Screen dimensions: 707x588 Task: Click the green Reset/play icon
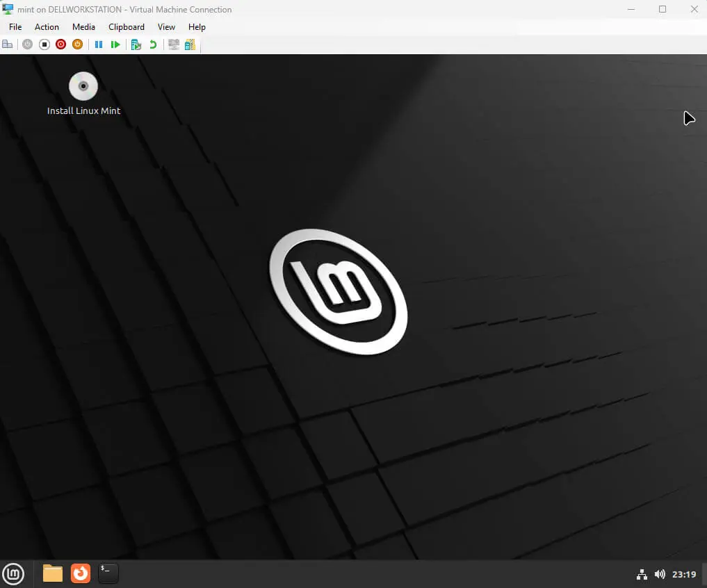115,44
